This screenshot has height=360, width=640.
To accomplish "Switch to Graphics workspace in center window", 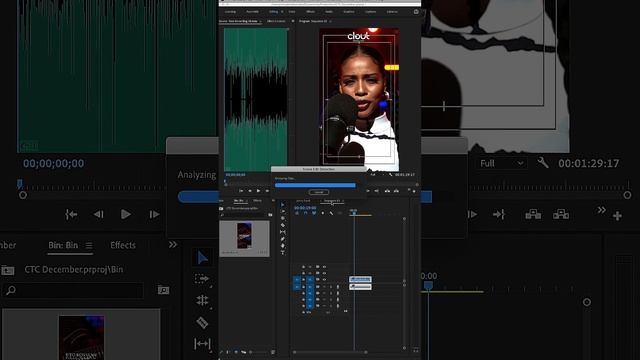I will [349, 12].
